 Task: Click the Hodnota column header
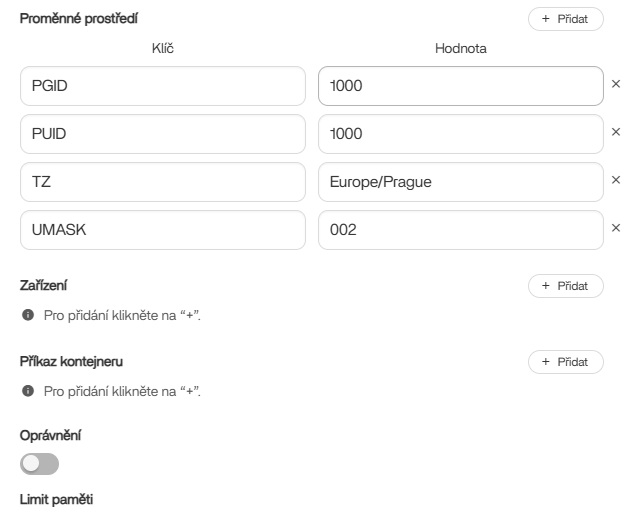[460, 47]
